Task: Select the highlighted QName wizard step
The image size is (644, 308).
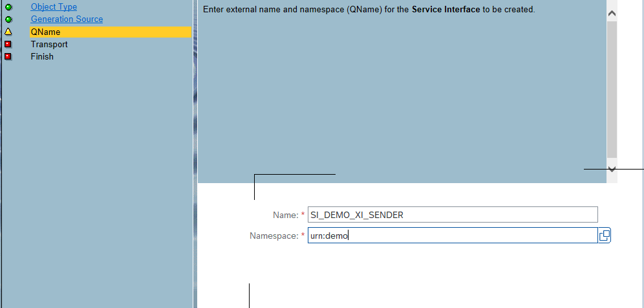Action: coord(45,32)
